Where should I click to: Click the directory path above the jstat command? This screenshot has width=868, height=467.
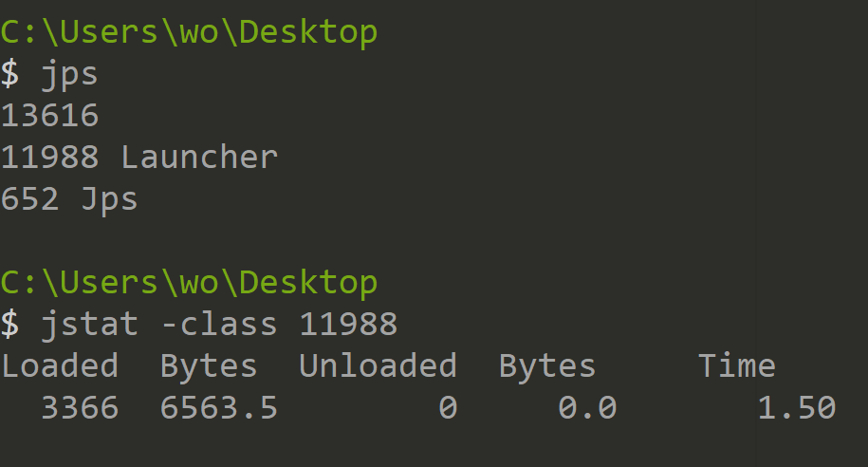[189, 282]
